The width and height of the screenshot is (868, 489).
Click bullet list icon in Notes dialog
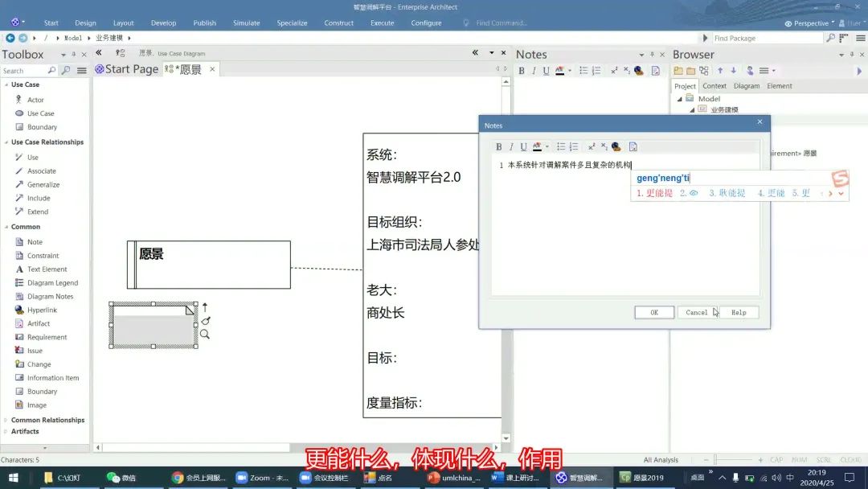coord(561,146)
